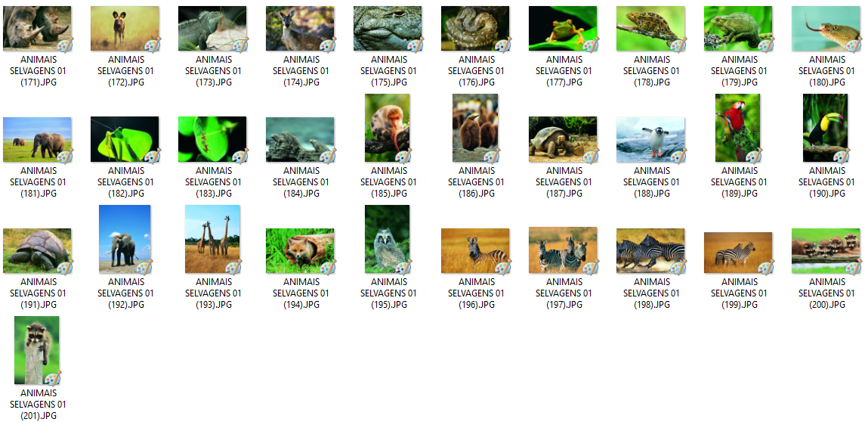Open the owl thumbnail (195).JPG
The height and width of the screenshot is (422, 868).
(x=387, y=239)
